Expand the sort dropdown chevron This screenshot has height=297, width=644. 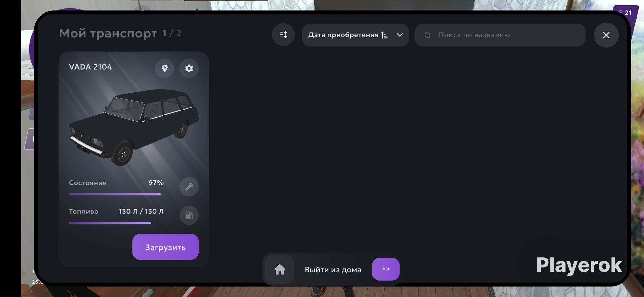pos(400,35)
